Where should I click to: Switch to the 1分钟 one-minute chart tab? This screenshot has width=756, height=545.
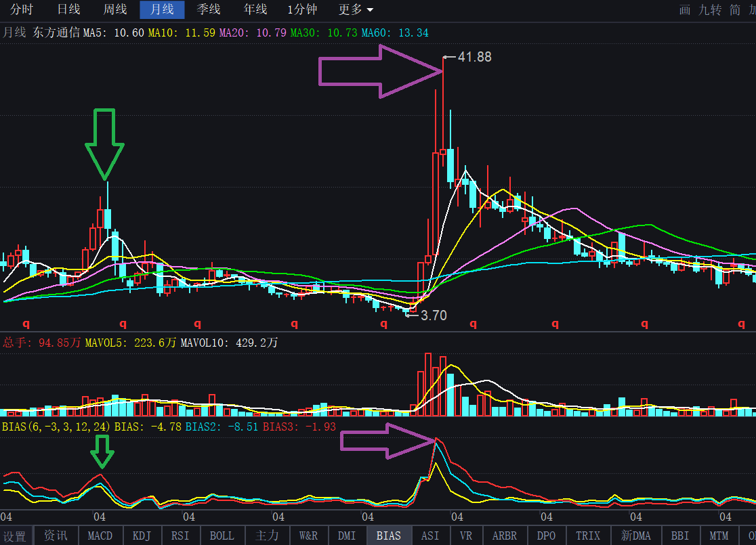coord(302,9)
